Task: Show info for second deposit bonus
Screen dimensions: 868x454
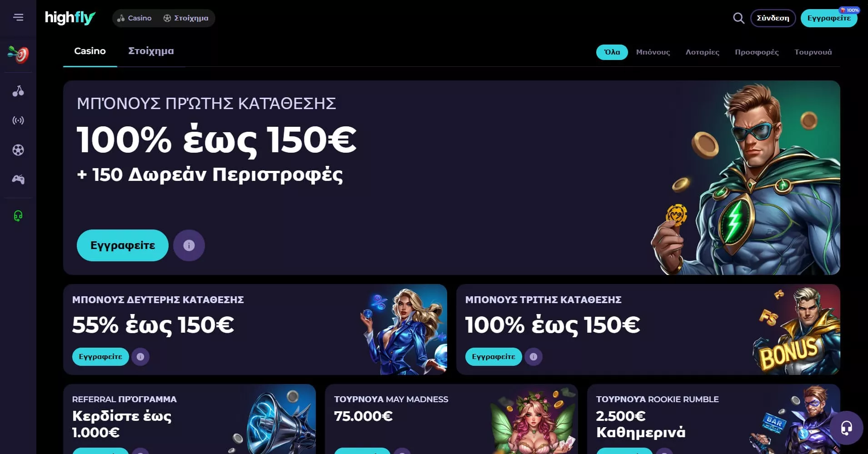Action: pos(140,357)
